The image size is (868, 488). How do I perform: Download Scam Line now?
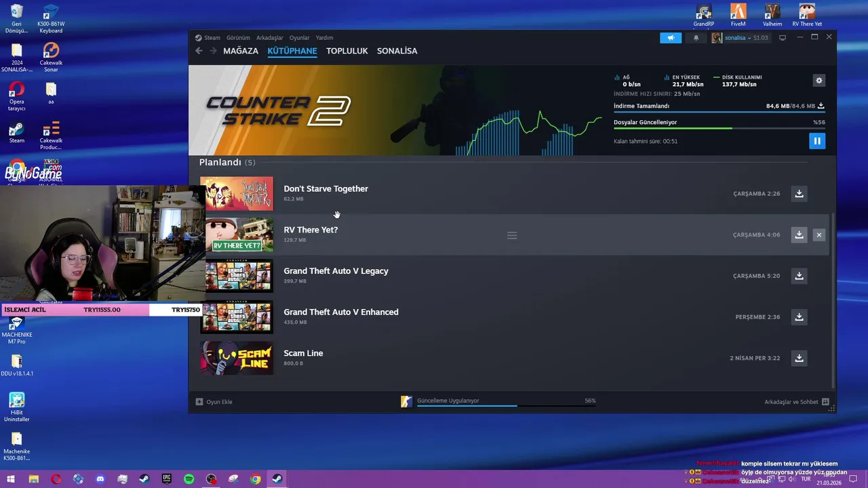(x=799, y=358)
